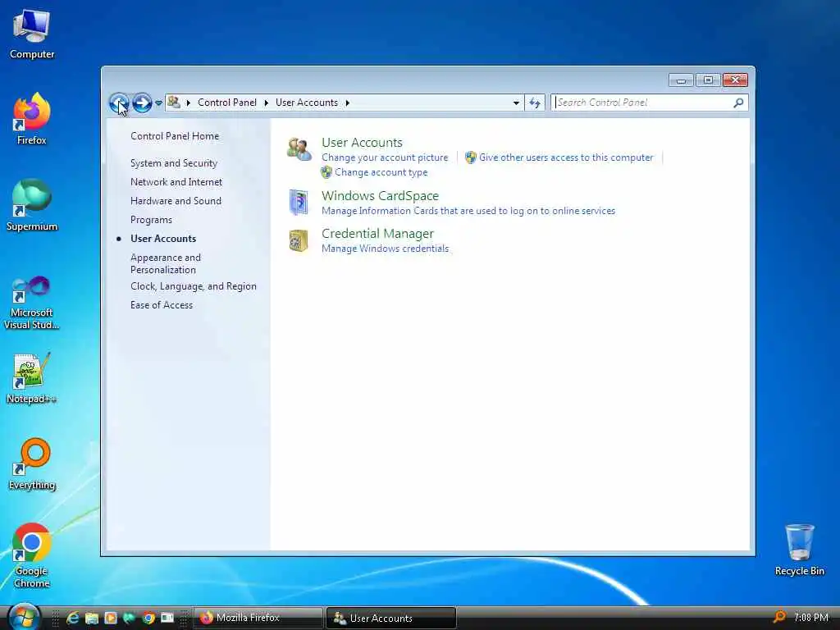Viewport: 840px width, 630px height.
Task: Select the Everything desktop shortcut
Action: pos(32,464)
